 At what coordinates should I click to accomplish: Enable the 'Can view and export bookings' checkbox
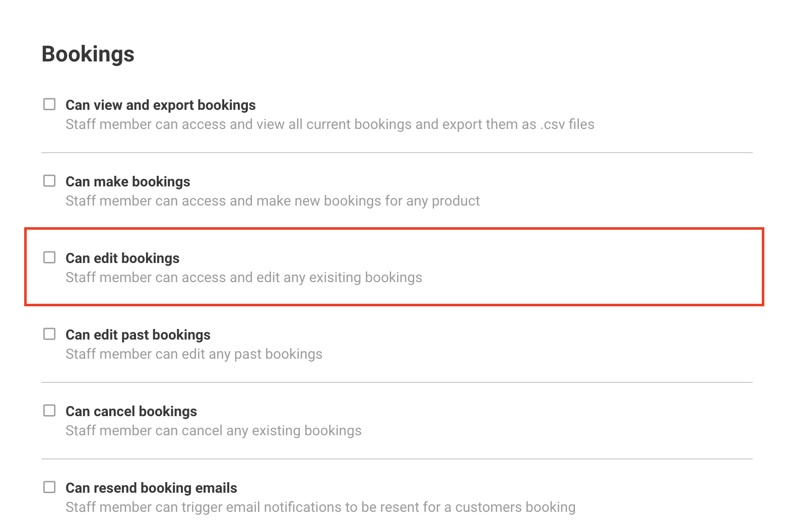49,104
